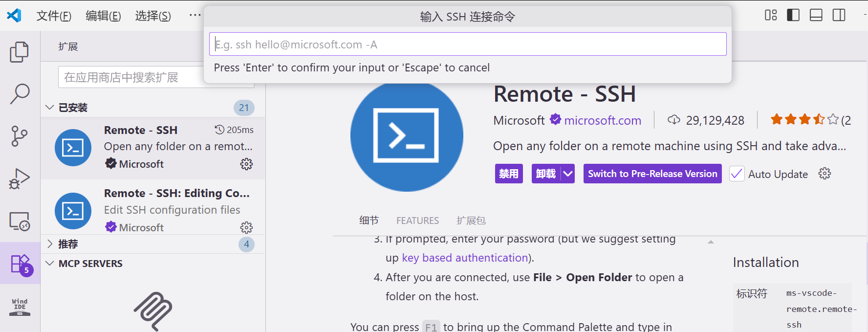Open Extensions view with badge 5

click(21, 264)
